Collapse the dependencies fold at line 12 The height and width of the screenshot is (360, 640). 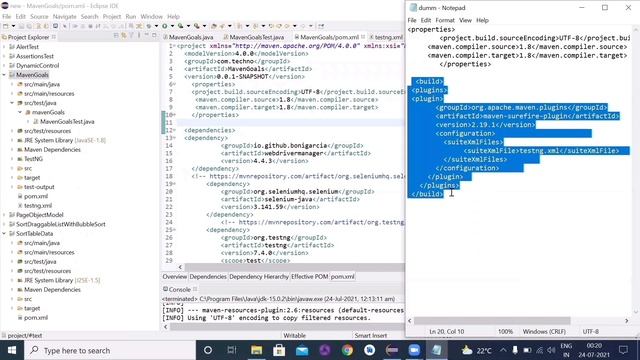pos(175,130)
